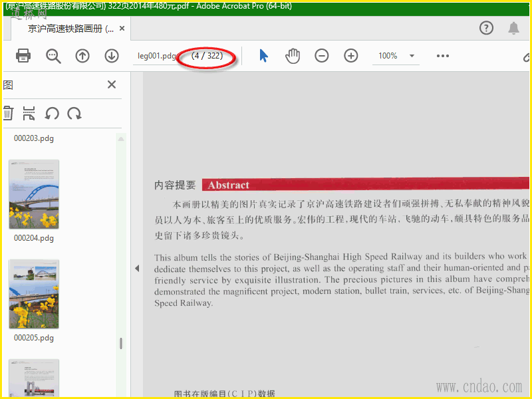Click the red Abstract heading
The width and height of the screenshot is (532, 399).
(x=228, y=186)
